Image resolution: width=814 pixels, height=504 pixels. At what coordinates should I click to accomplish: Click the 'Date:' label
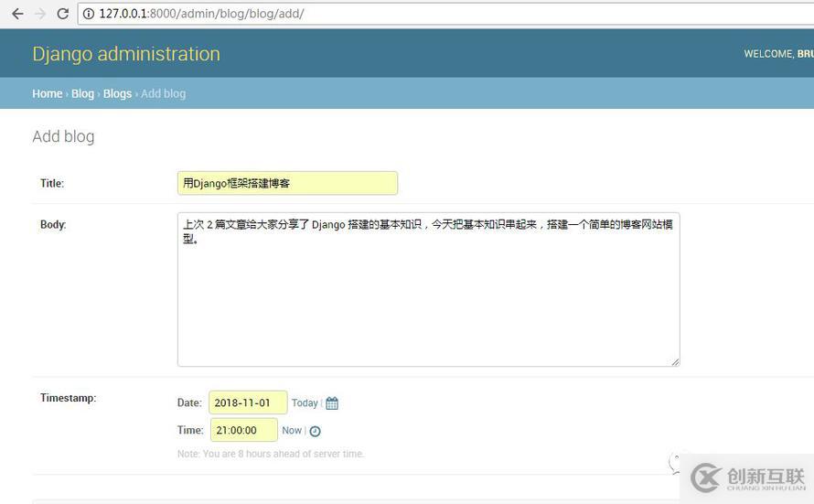(x=189, y=402)
